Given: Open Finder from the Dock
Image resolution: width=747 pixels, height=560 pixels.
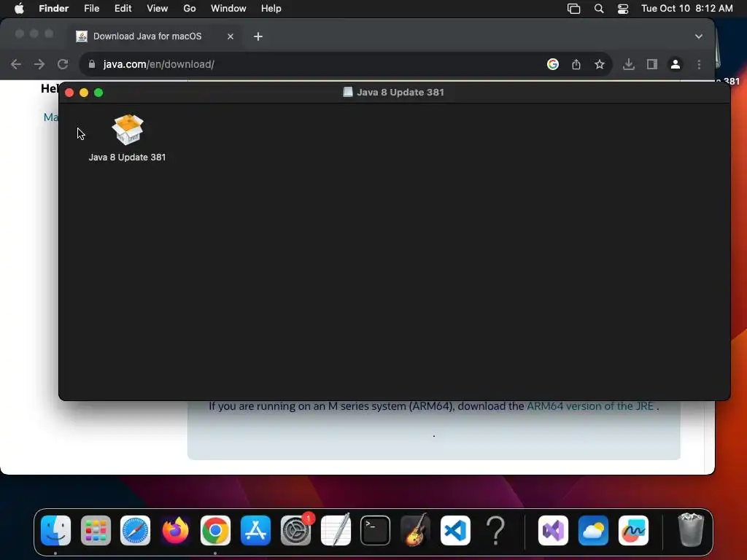Looking at the screenshot, I should click(x=55, y=531).
